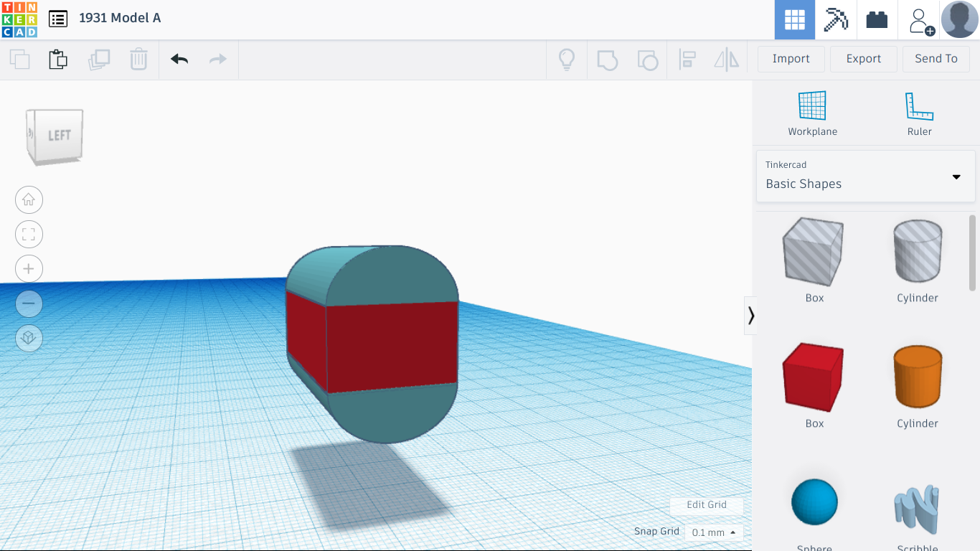Screen dimensions: 980x551
Task: Use the Duplicate and repeat icon
Action: (99, 59)
